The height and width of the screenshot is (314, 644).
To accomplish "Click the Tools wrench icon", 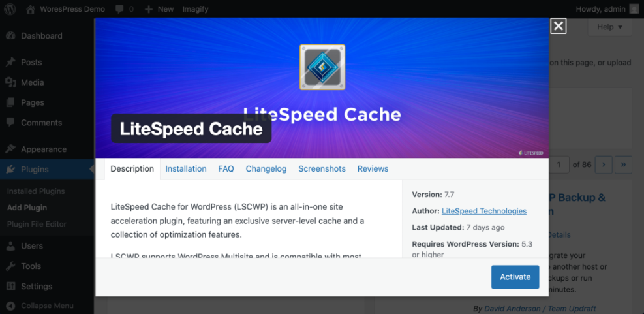I will point(11,266).
